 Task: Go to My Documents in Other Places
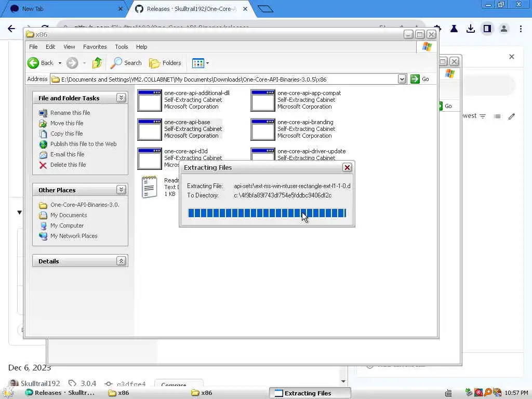69,215
